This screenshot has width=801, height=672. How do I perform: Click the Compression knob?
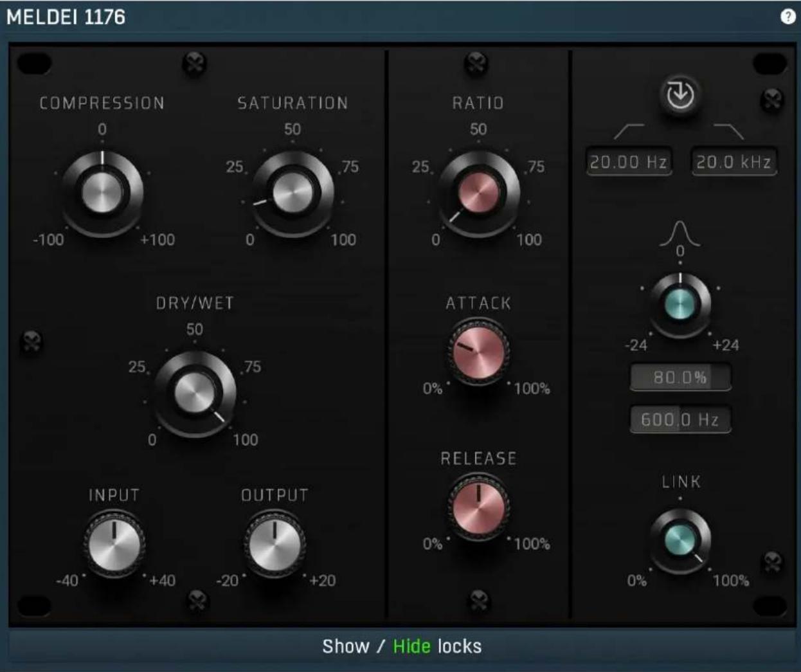point(102,193)
